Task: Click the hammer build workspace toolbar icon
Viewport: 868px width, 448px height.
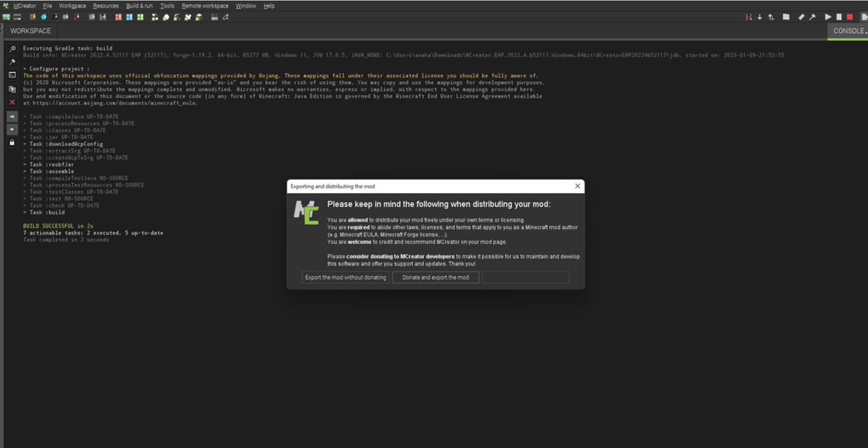Action: coord(812,17)
